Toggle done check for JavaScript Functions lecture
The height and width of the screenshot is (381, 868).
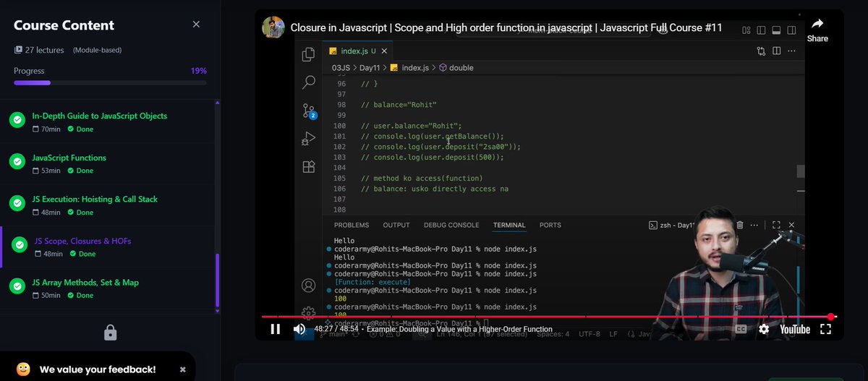coord(17,163)
